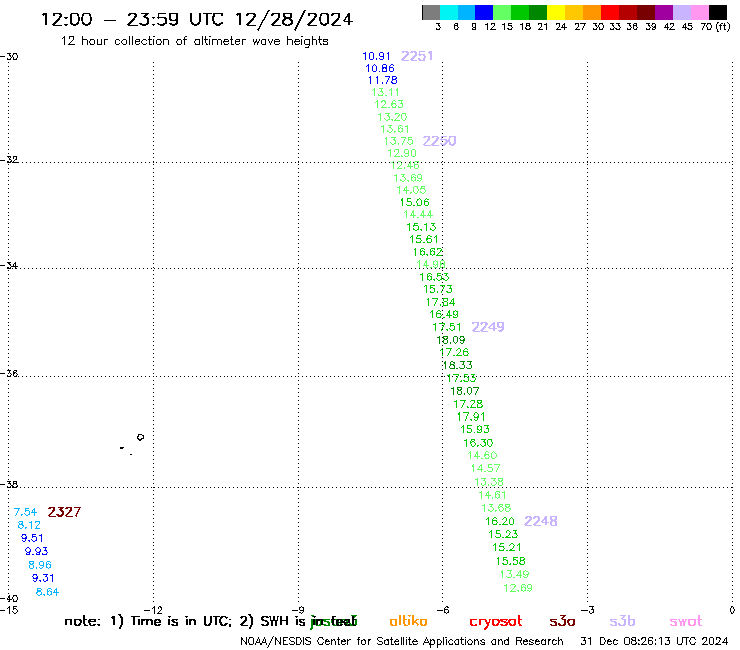Click the altika satellite legend label
The width and height of the screenshot is (740, 650).
408,621
